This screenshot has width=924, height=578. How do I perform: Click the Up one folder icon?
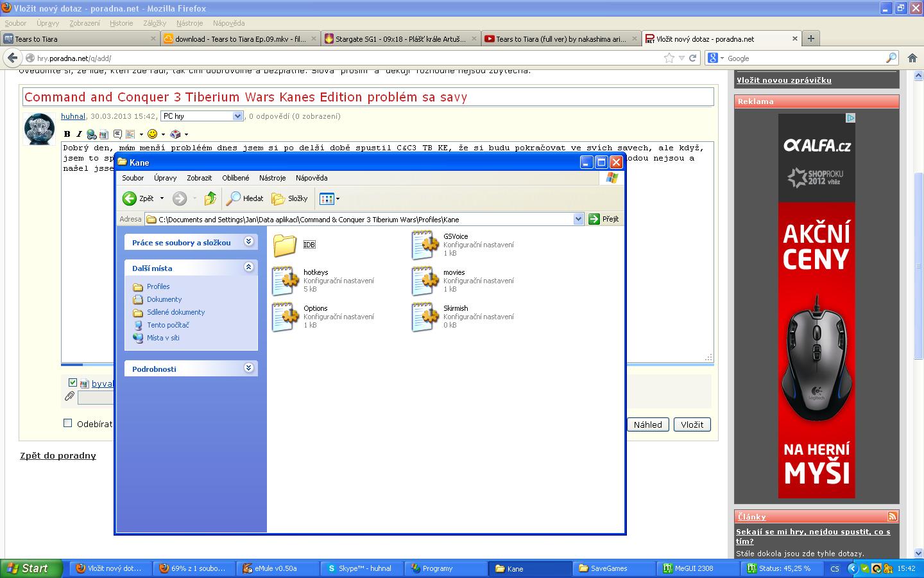click(x=210, y=198)
